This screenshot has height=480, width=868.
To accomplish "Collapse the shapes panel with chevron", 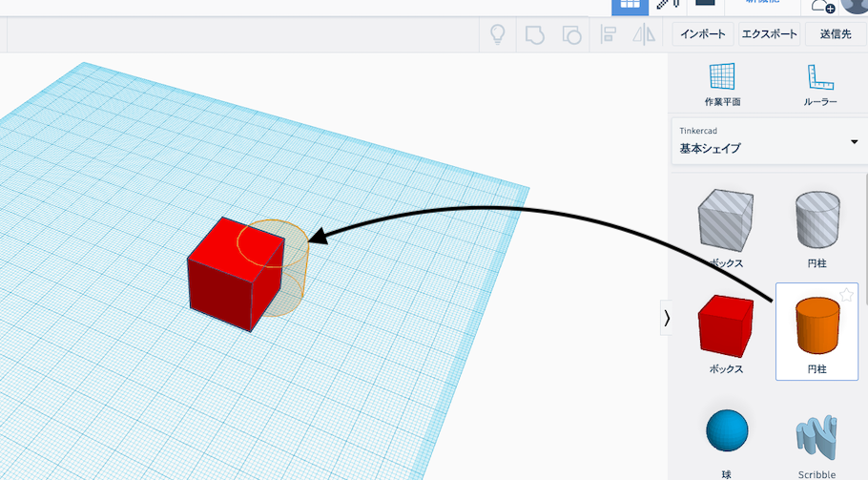I will (x=666, y=318).
